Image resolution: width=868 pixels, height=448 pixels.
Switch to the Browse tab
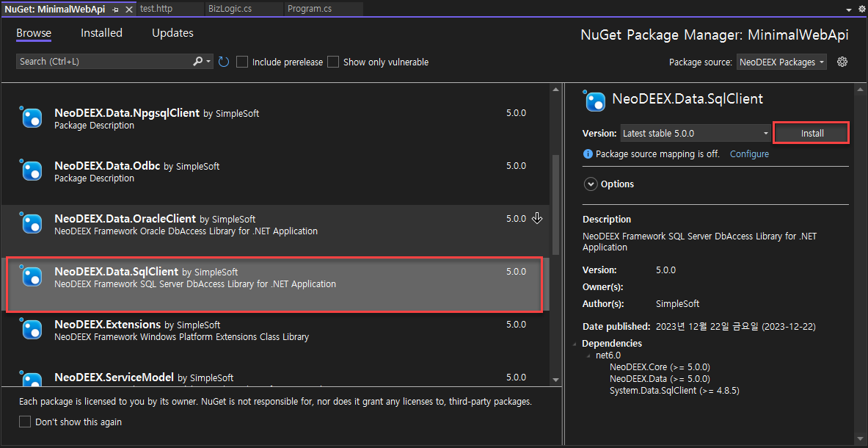(34, 33)
